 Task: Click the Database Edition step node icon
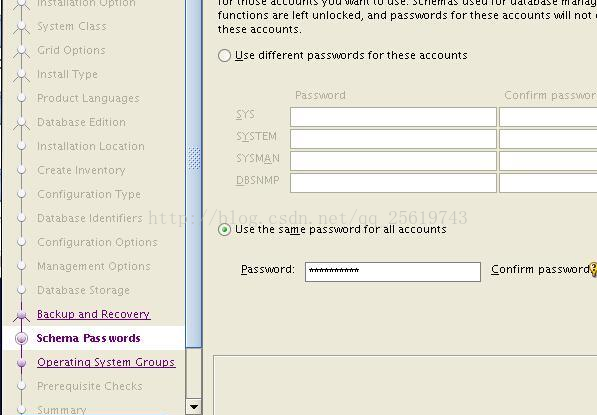22,123
